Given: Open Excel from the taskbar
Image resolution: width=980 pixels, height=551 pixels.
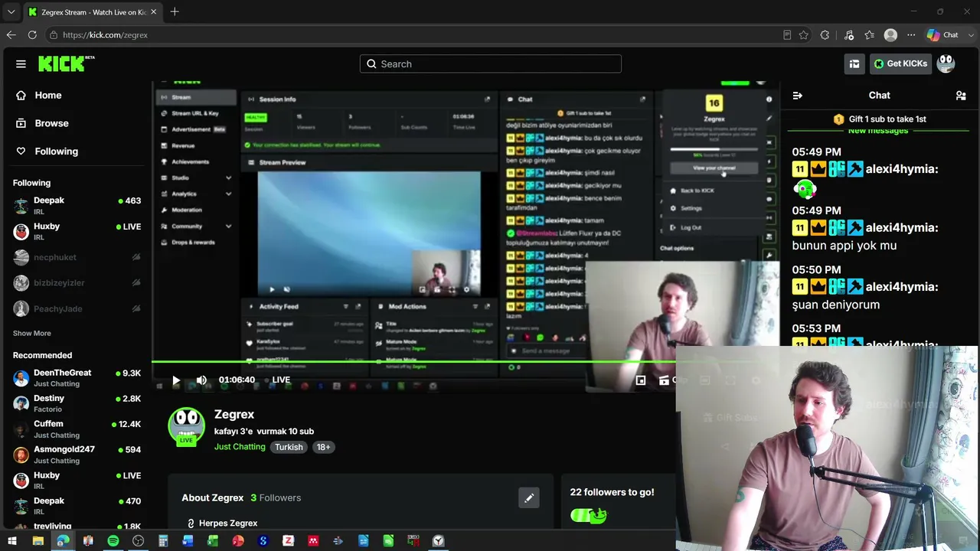Looking at the screenshot, I should pyautogui.click(x=213, y=541).
